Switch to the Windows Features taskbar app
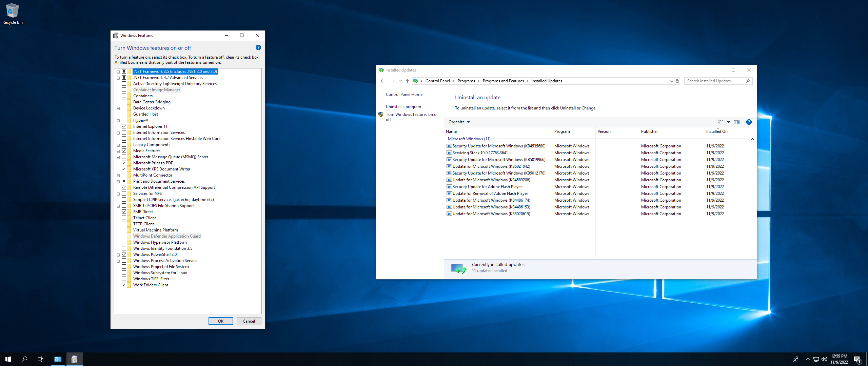This screenshot has height=366, width=868. (74, 359)
